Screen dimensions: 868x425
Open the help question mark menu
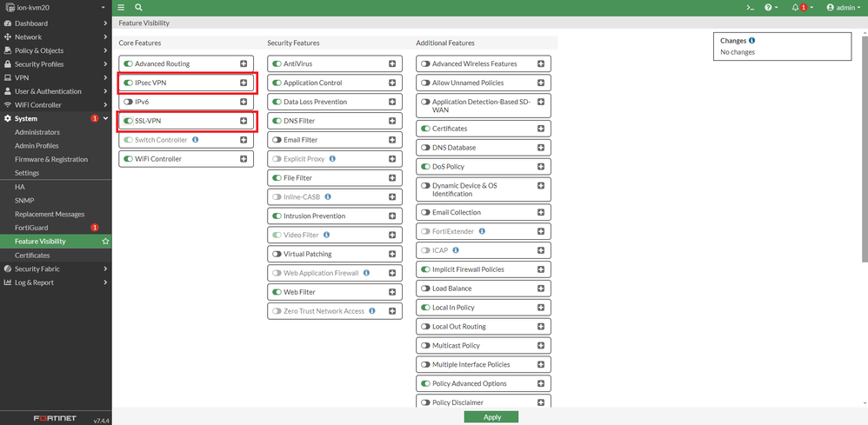pos(771,8)
